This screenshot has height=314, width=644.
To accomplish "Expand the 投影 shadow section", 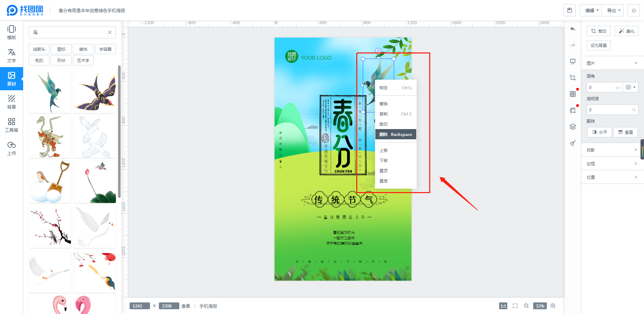I will [x=613, y=150].
